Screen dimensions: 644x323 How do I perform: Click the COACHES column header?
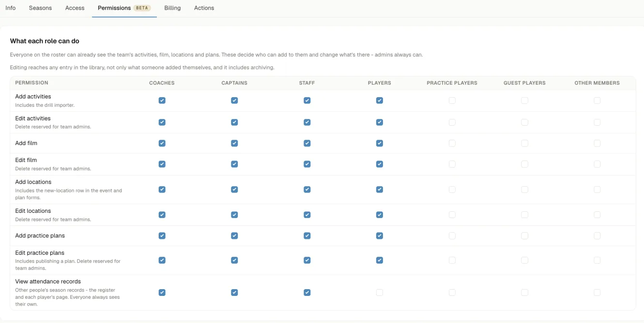coord(162,83)
